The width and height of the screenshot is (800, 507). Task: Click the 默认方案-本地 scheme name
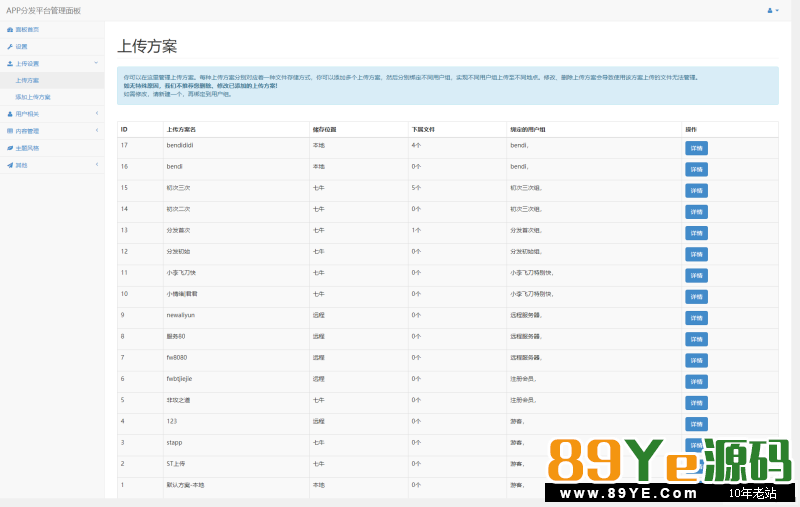[185, 485]
